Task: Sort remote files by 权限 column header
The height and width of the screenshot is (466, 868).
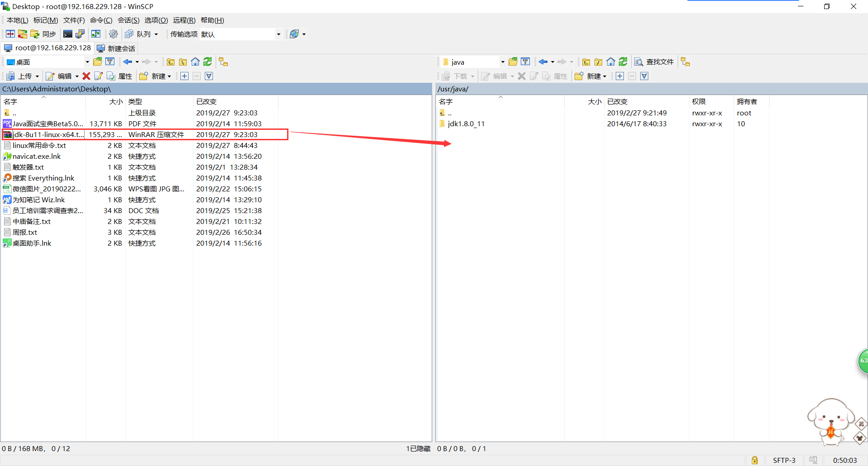Action: [x=711, y=101]
